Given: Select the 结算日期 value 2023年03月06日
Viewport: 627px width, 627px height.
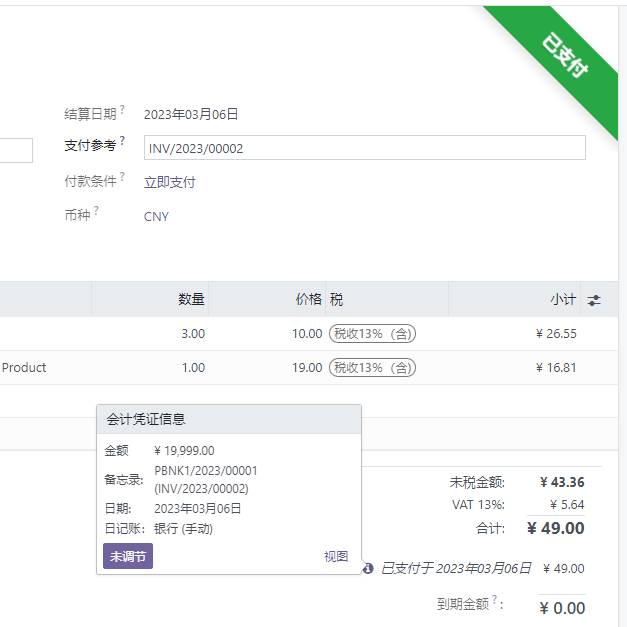Looking at the screenshot, I should [x=191, y=114].
